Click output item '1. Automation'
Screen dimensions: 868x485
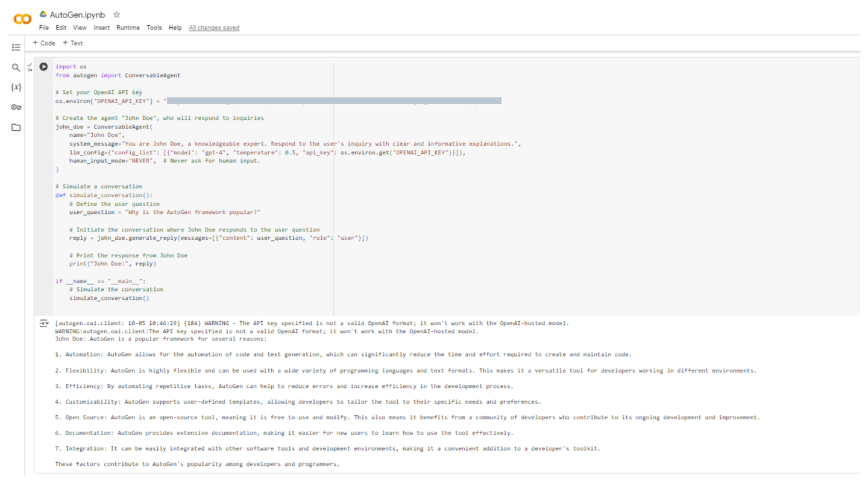(344, 355)
